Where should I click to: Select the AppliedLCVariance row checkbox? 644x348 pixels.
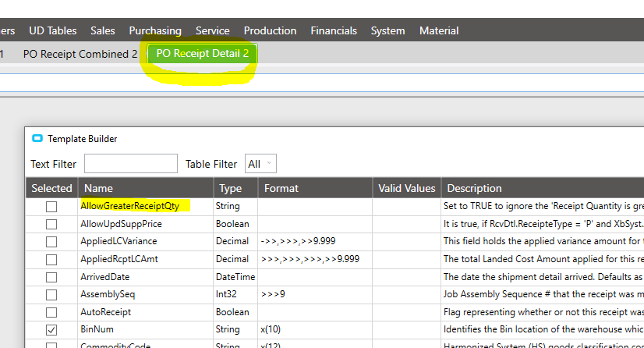(x=51, y=242)
